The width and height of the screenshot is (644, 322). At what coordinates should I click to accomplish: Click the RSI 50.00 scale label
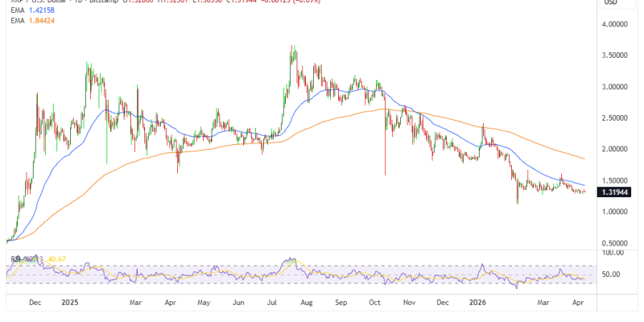click(614, 275)
